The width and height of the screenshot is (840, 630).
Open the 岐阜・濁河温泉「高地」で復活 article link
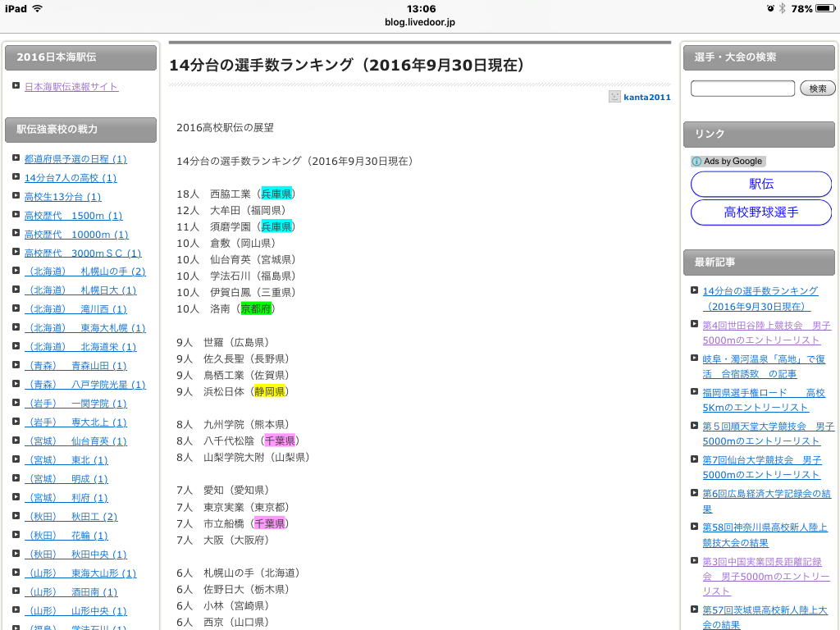pos(764,367)
